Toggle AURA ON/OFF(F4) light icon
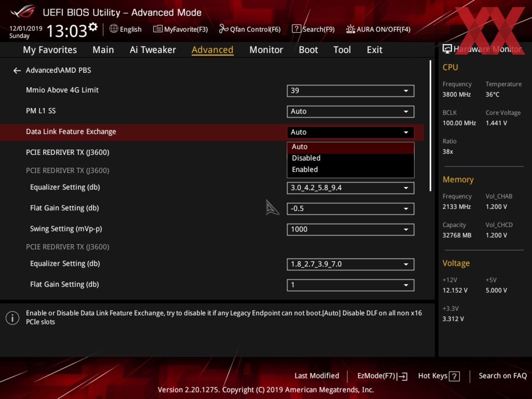Viewport: 532px width, 399px height. [x=350, y=29]
